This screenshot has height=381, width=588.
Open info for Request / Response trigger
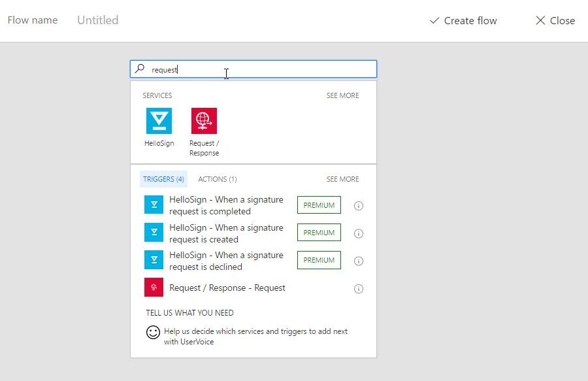pyautogui.click(x=358, y=288)
